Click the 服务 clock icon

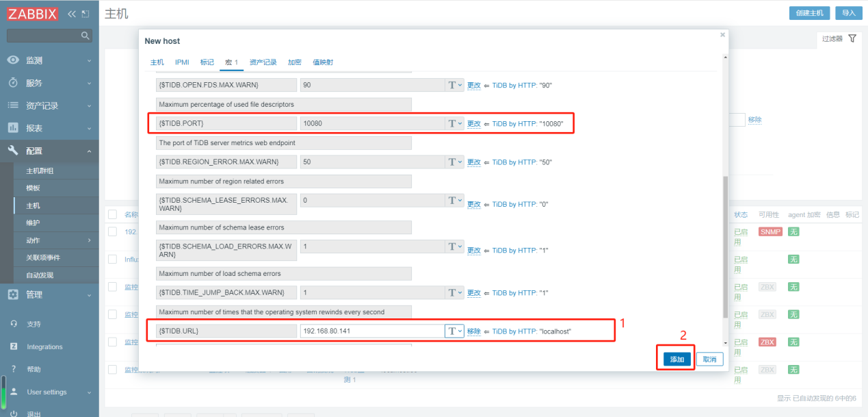coord(13,83)
